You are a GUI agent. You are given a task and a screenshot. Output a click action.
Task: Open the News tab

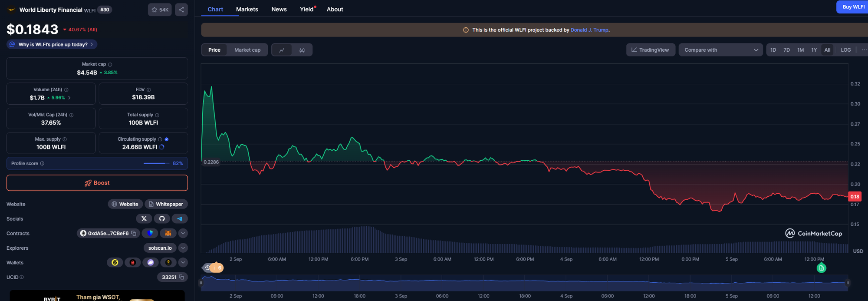tap(279, 9)
